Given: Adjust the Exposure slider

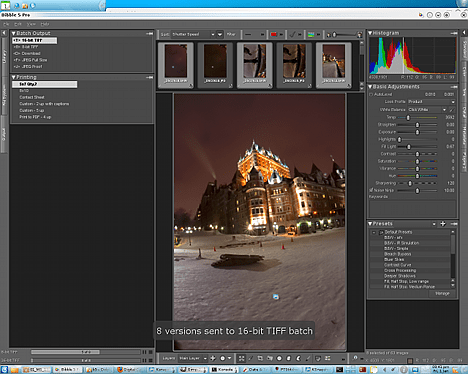Looking at the screenshot, I should pos(417,132).
